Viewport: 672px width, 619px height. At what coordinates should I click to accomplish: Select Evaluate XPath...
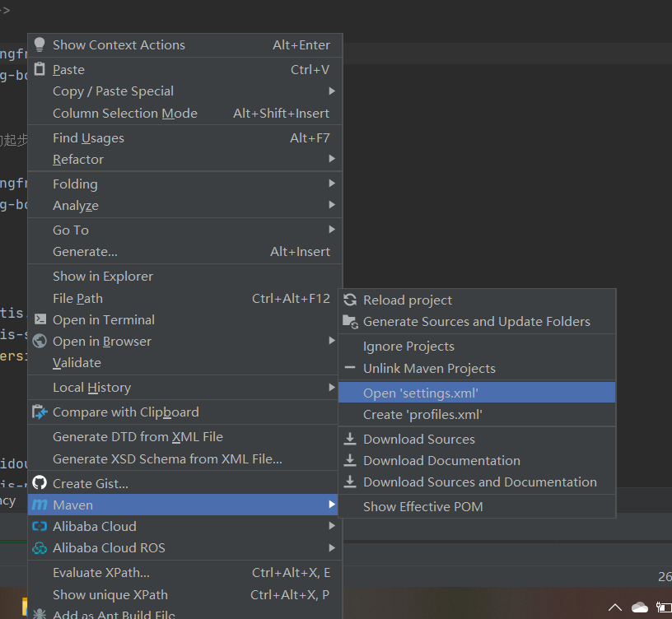click(184, 572)
